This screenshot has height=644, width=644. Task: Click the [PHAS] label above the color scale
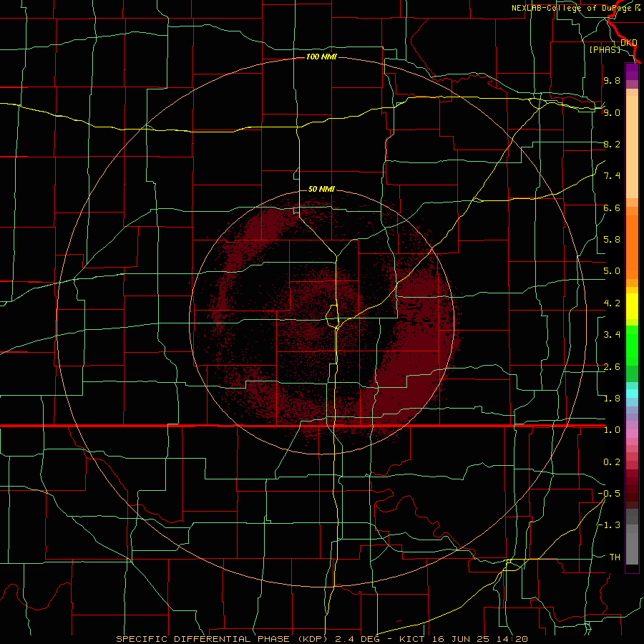[605, 49]
